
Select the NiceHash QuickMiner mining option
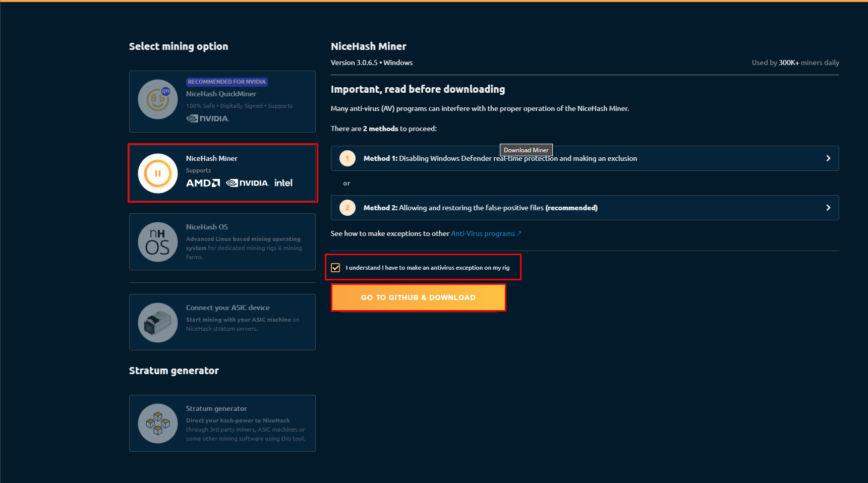222,101
